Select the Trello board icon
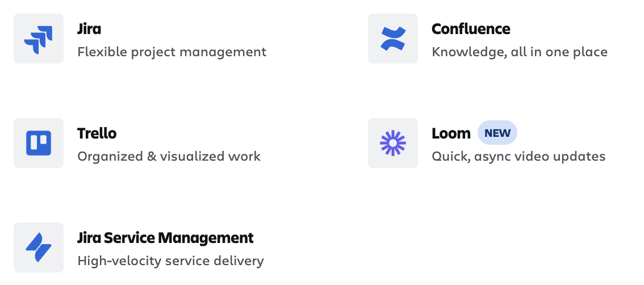Image resolution: width=644 pixels, height=285 pixels. [39, 143]
